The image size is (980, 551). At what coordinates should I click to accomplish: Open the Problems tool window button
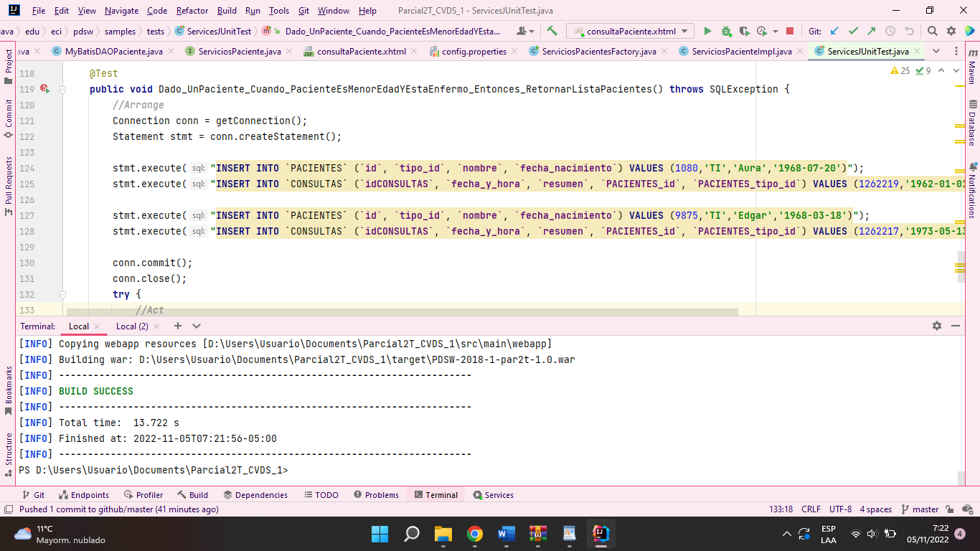[376, 495]
